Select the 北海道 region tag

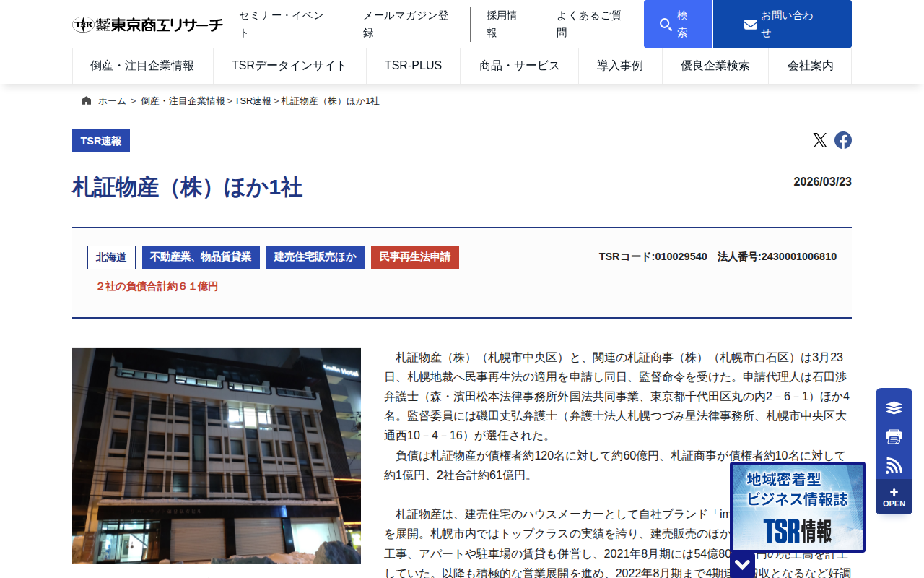(111, 257)
